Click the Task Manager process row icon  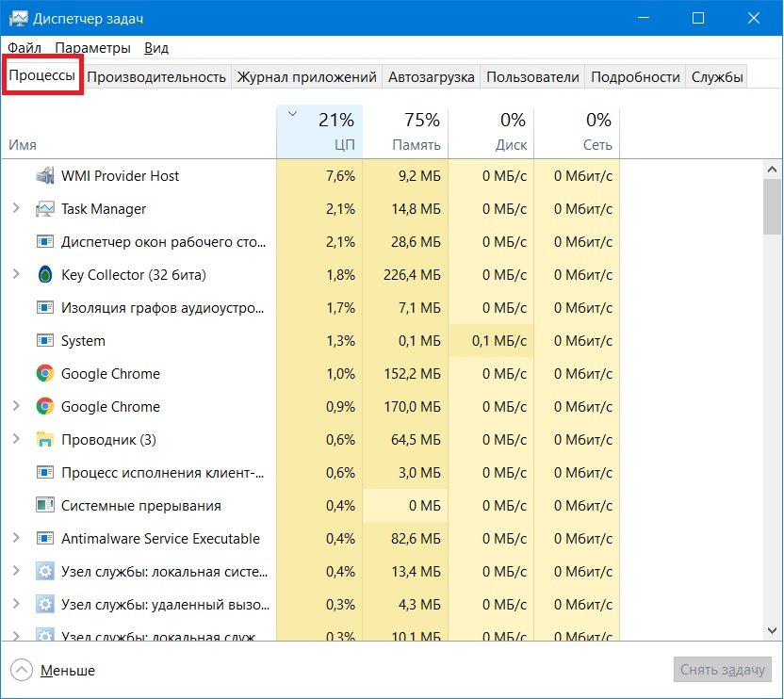44,209
